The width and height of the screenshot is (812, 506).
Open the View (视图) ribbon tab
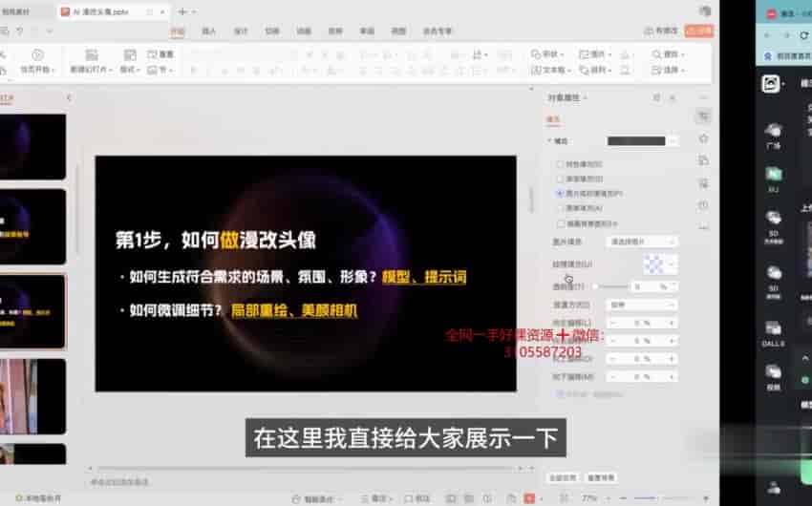tap(398, 32)
